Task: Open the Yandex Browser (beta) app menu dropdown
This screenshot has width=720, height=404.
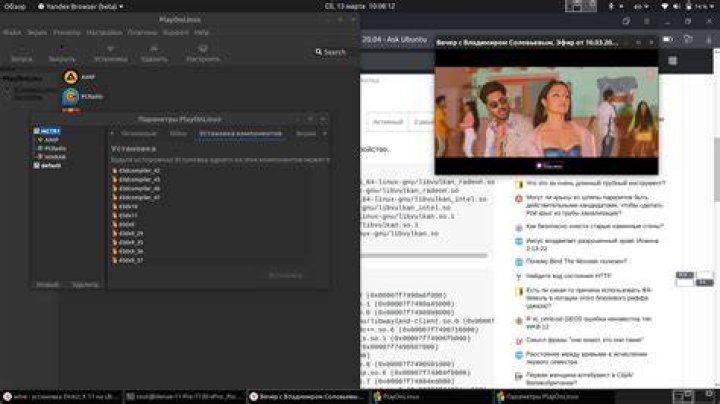Action: click(81, 6)
